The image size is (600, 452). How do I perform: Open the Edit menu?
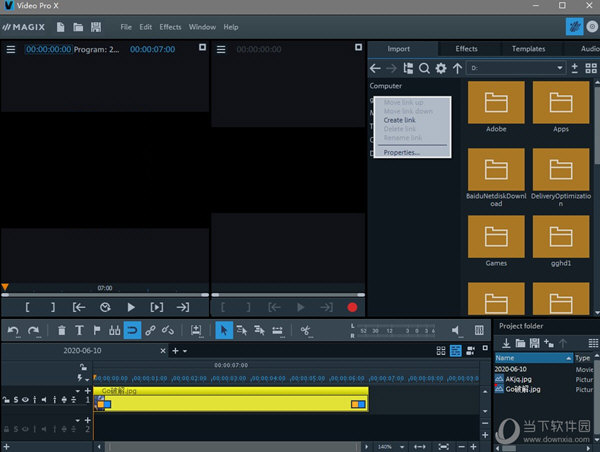click(x=145, y=27)
